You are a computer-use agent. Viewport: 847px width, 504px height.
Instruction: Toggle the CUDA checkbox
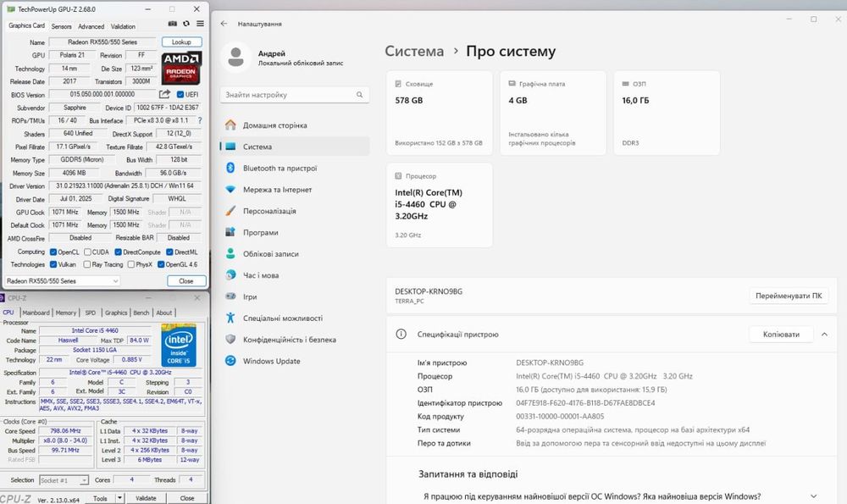[x=87, y=252]
